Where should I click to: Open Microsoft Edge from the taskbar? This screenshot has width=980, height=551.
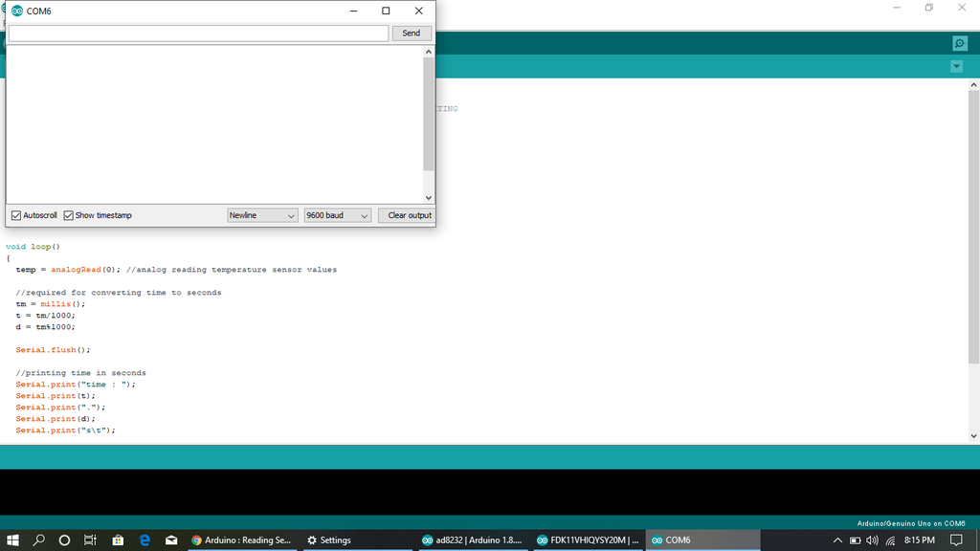click(x=144, y=540)
